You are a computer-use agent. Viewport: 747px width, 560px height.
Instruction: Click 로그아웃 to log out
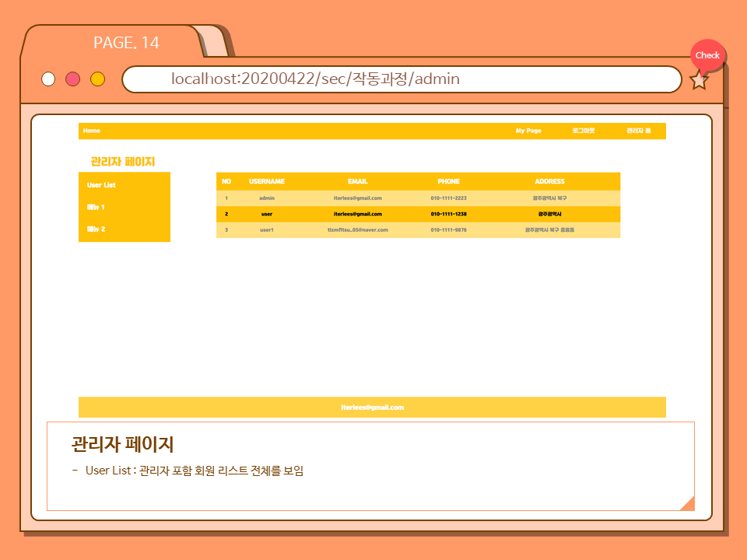click(x=583, y=131)
